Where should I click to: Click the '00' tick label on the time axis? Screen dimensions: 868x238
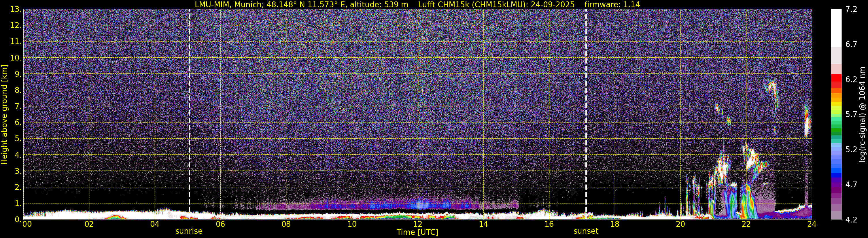27,224
